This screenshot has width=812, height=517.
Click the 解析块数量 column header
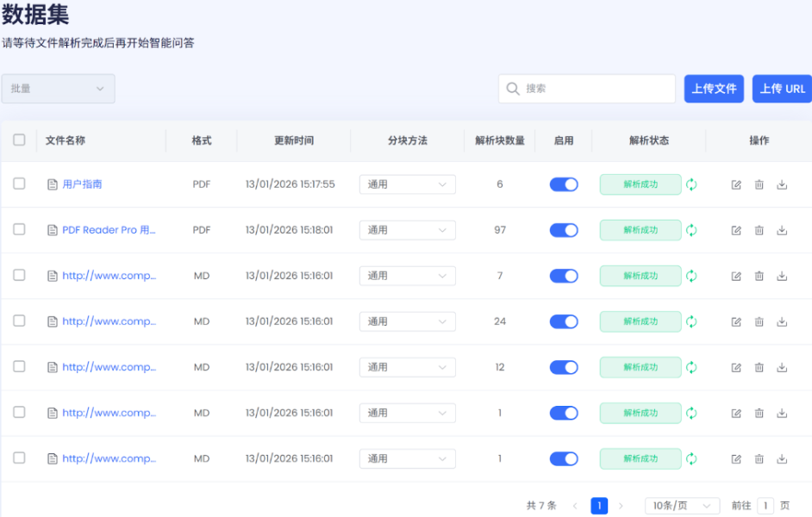(500, 140)
